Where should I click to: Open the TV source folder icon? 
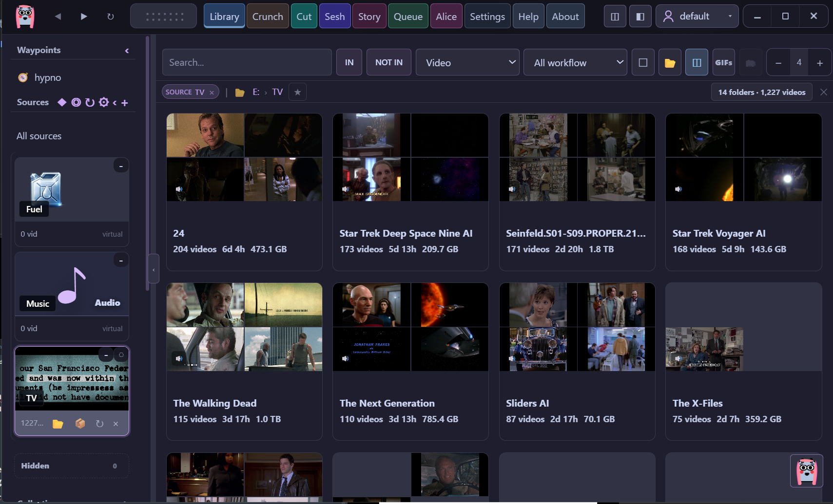pyautogui.click(x=58, y=424)
